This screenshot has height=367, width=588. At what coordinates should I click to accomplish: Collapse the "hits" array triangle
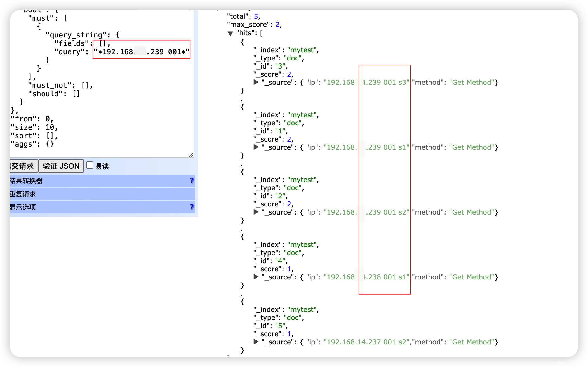click(230, 34)
